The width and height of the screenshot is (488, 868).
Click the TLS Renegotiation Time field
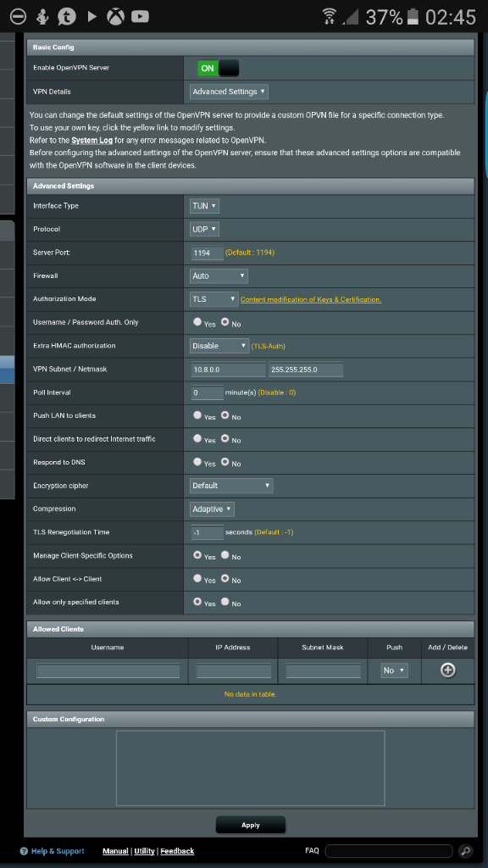(x=207, y=532)
